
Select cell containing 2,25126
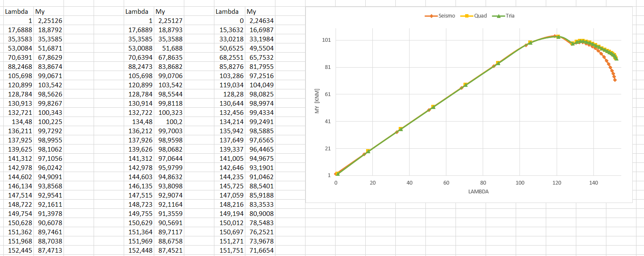pyautogui.click(x=49, y=21)
